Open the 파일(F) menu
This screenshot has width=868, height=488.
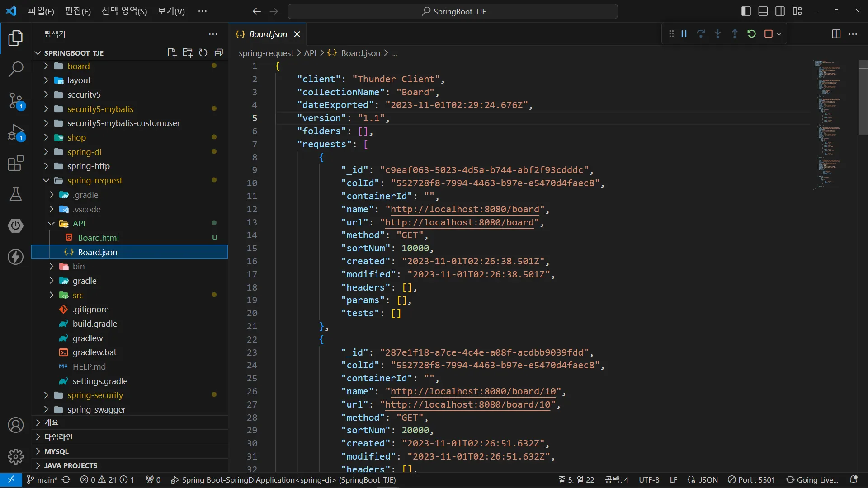coord(41,11)
